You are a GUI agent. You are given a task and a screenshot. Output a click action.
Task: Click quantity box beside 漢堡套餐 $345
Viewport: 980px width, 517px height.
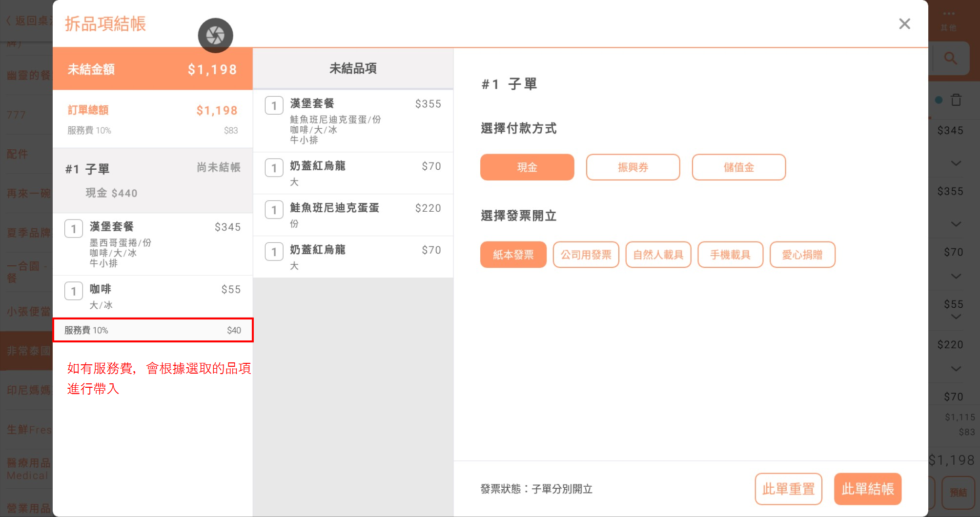coord(73,228)
